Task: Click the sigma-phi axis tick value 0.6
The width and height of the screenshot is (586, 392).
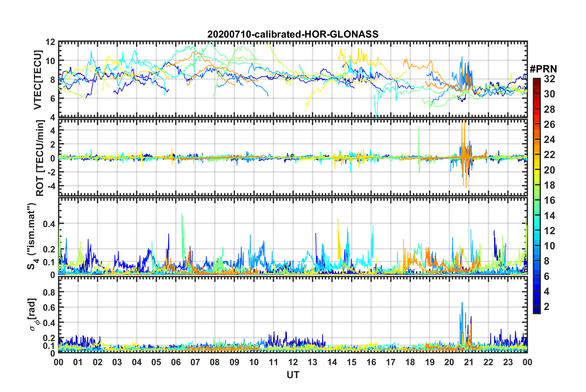Action: (x=49, y=307)
